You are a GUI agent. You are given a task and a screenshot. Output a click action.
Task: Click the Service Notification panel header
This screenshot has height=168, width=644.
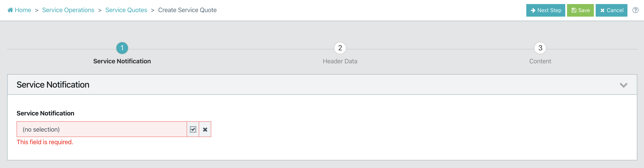322,84
